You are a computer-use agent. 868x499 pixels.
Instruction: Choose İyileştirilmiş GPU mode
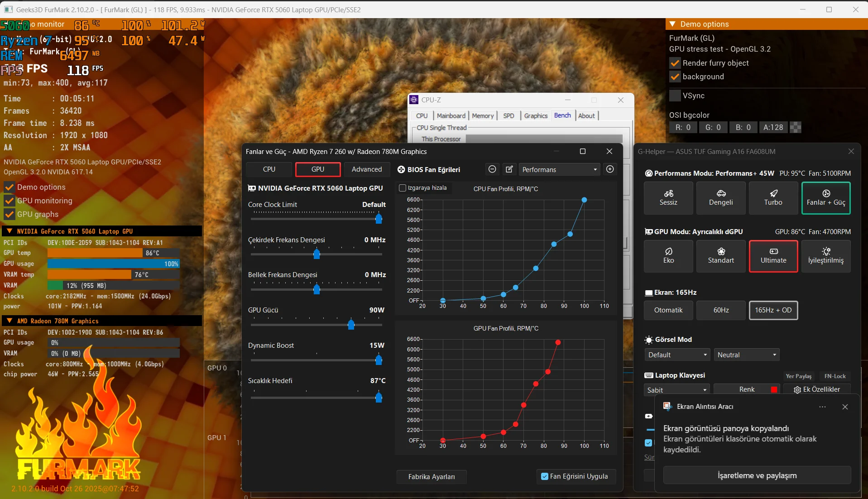[826, 256]
